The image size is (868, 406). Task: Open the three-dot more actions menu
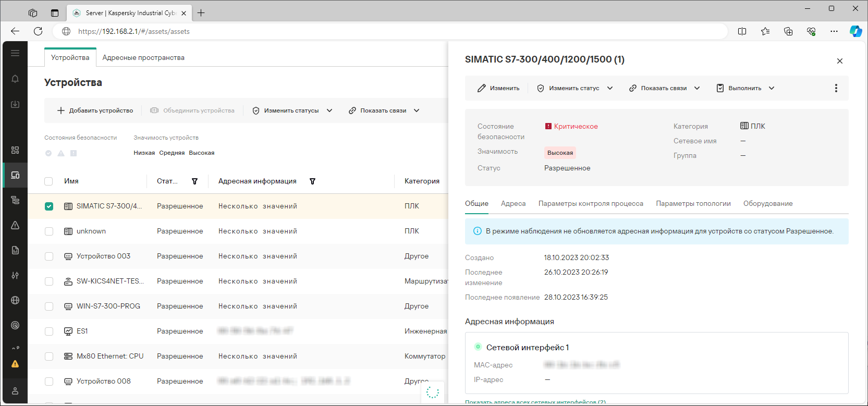(836, 88)
